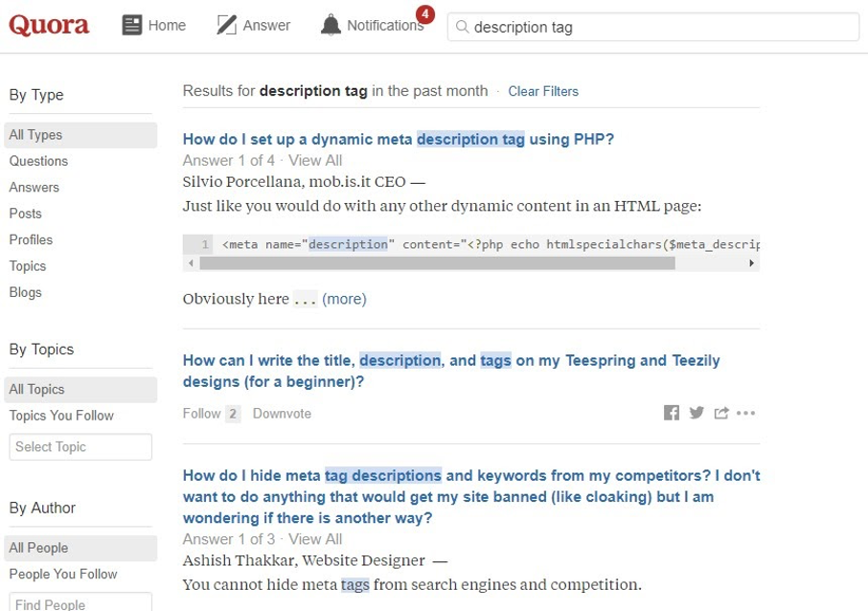Open the Select Topic picker

[x=80, y=446]
